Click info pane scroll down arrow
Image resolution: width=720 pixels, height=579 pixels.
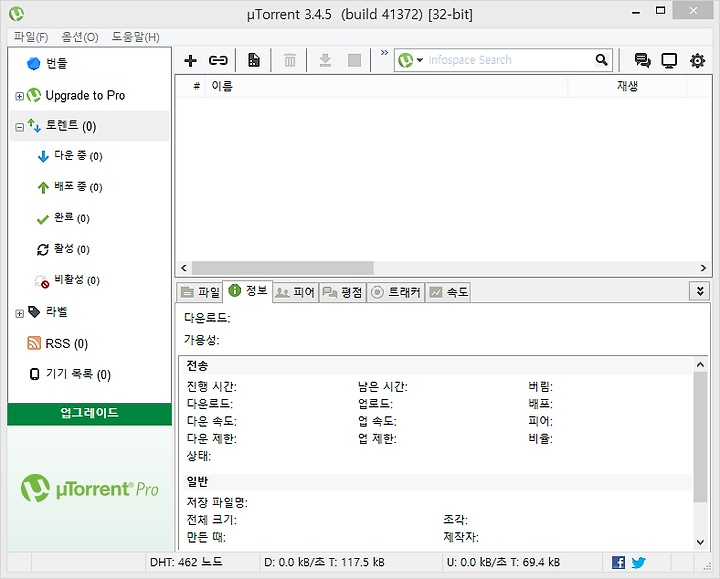700,542
